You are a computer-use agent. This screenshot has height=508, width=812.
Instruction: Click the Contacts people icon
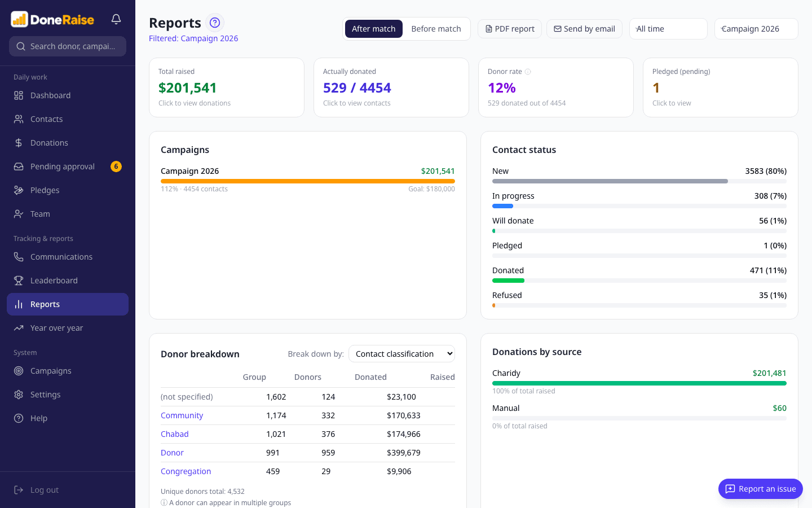click(19, 119)
